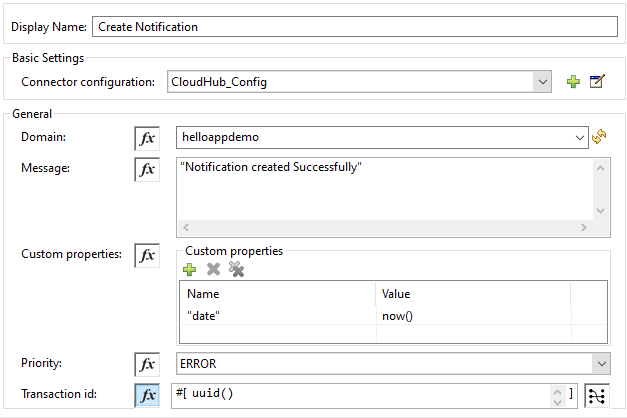Open the Domain dropdown list
Viewport: 627px width, 418px height.
point(581,138)
